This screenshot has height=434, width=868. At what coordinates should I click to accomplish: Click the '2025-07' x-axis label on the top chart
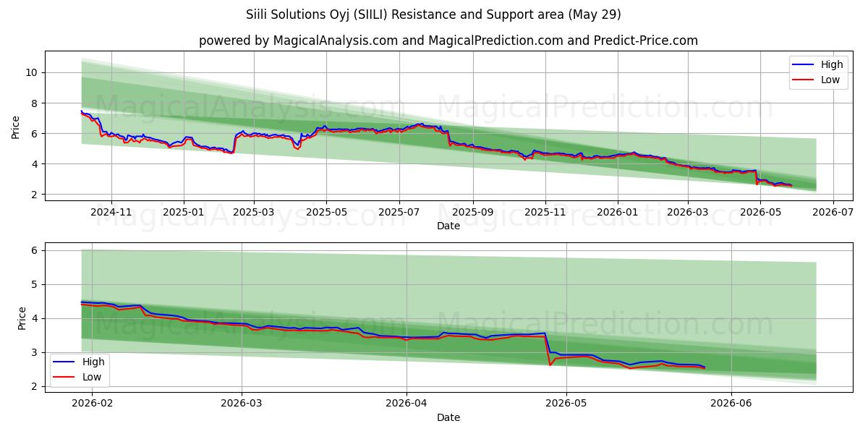(x=399, y=213)
